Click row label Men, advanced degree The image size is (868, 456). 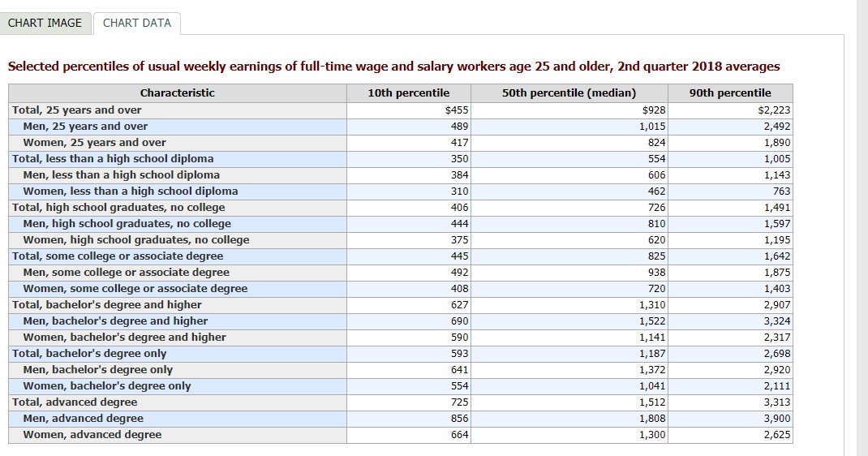pyautogui.click(x=83, y=419)
